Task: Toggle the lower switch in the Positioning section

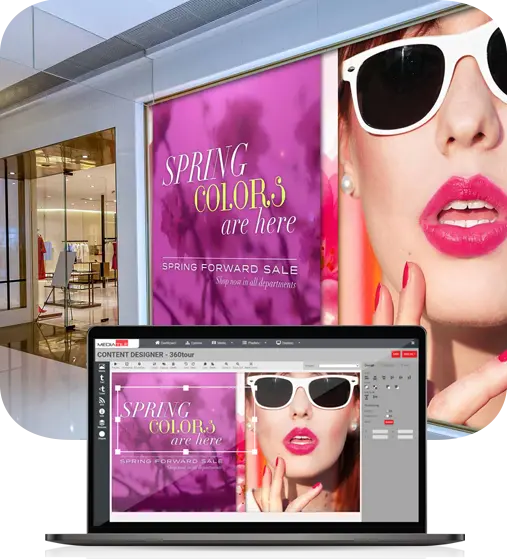Action: tap(389, 416)
